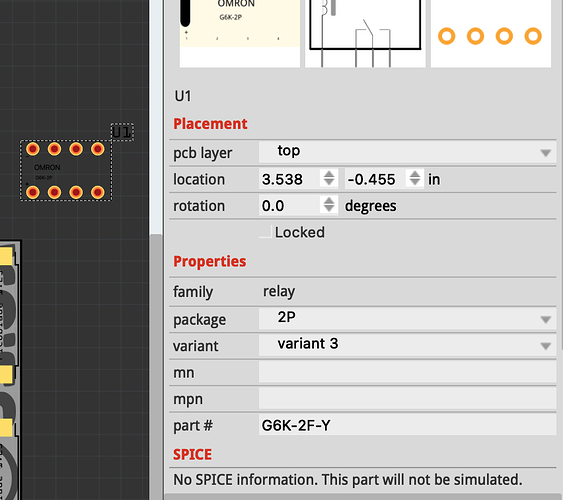Click the mn input field

coord(407,372)
